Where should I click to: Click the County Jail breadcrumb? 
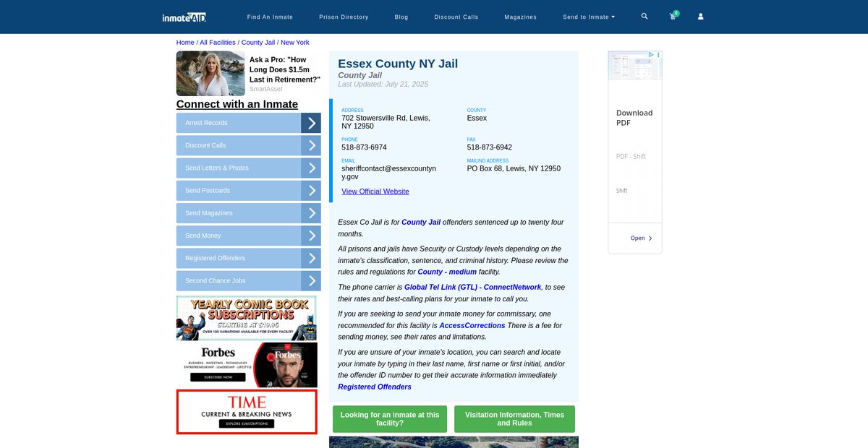pos(258,43)
